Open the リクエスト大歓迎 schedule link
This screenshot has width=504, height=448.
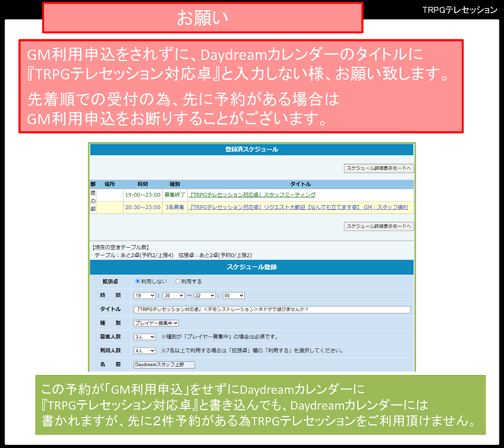(298, 207)
